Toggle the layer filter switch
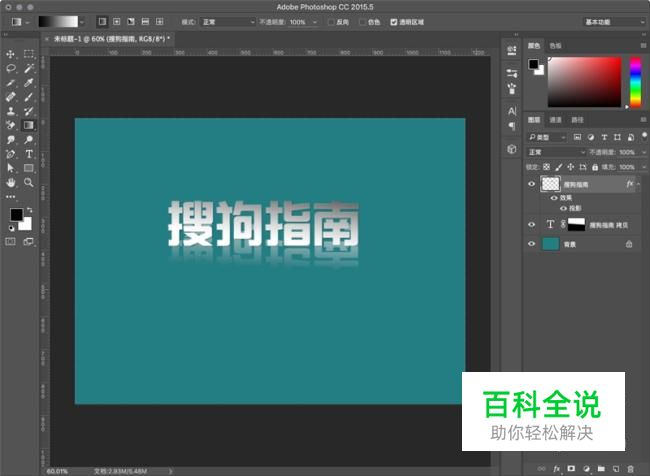 click(644, 136)
